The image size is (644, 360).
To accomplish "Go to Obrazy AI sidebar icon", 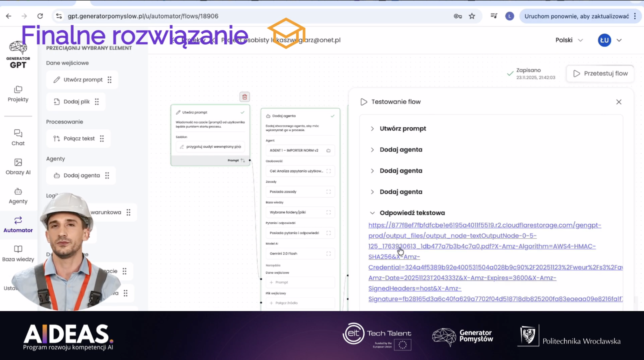I will [x=18, y=162].
